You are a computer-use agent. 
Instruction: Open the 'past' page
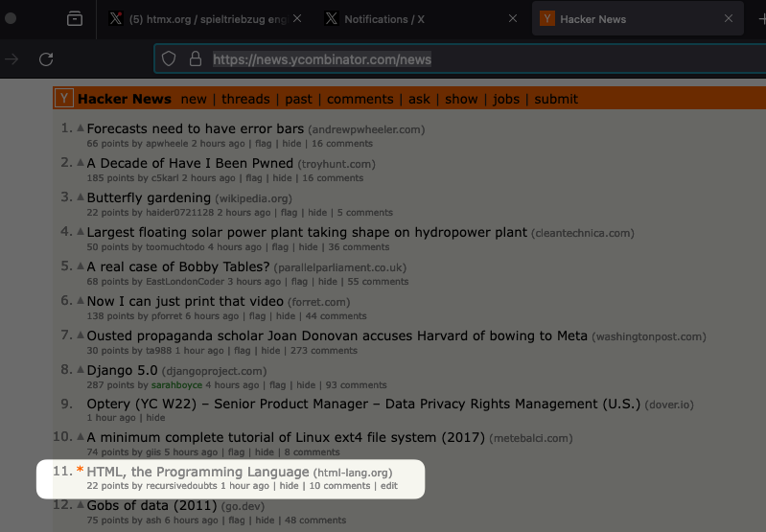(298, 99)
